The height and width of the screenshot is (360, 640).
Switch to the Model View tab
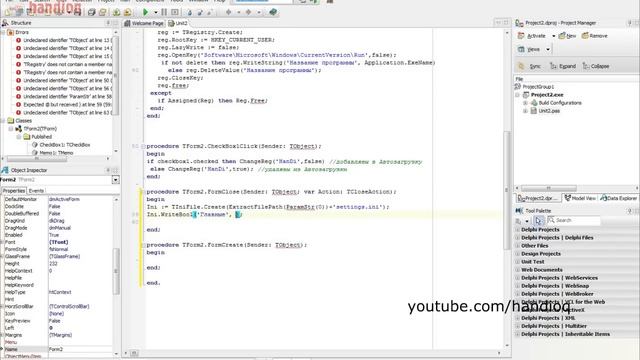click(580, 198)
